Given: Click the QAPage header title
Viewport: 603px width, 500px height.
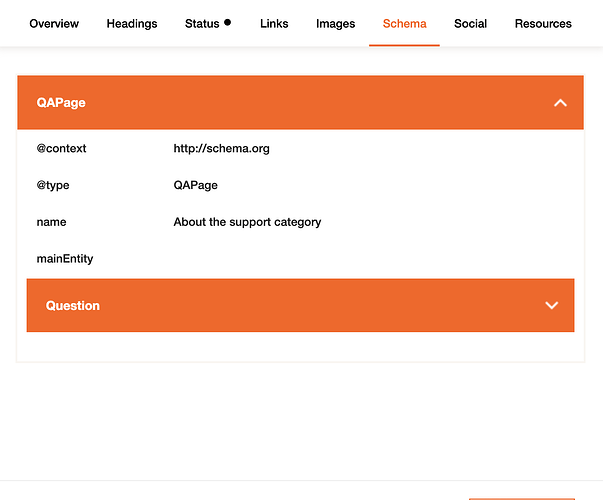Looking at the screenshot, I should pos(61,103).
